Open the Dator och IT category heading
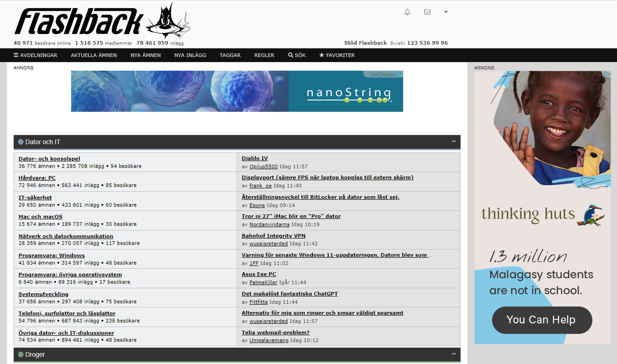The height and width of the screenshot is (364, 617). tap(42, 142)
